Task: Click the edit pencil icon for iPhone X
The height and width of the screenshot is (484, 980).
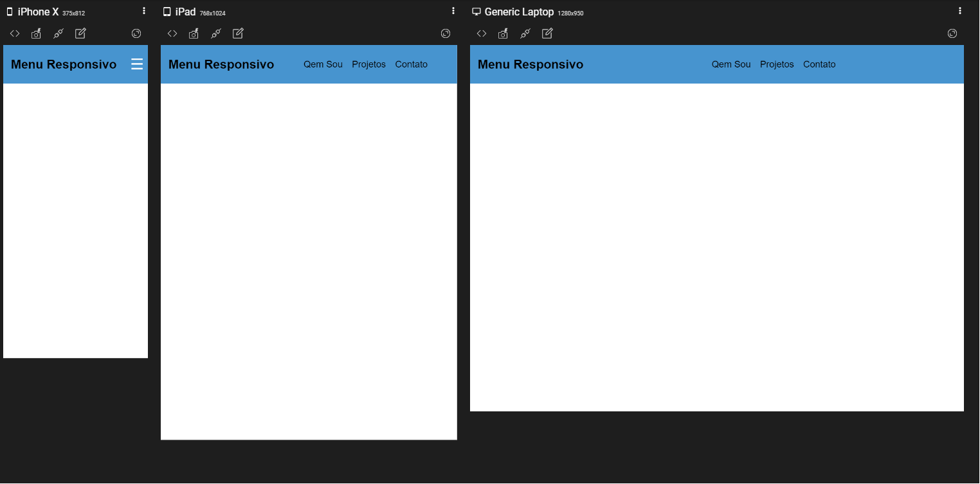Action: coord(80,33)
